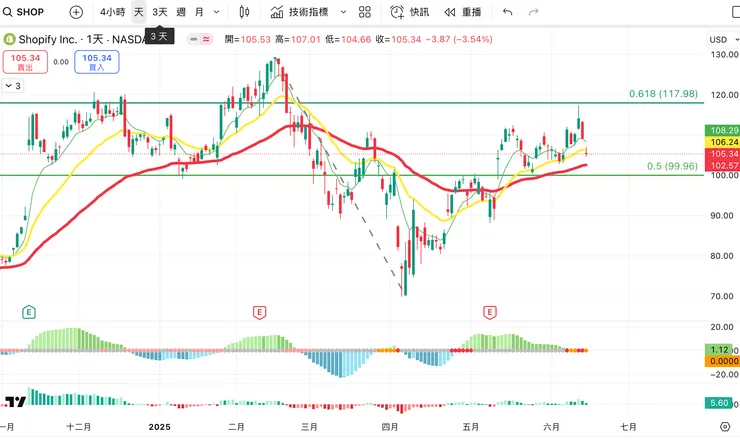The height and width of the screenshot is (441, 740).
Task: Redo the chart action
Action: 533,12
